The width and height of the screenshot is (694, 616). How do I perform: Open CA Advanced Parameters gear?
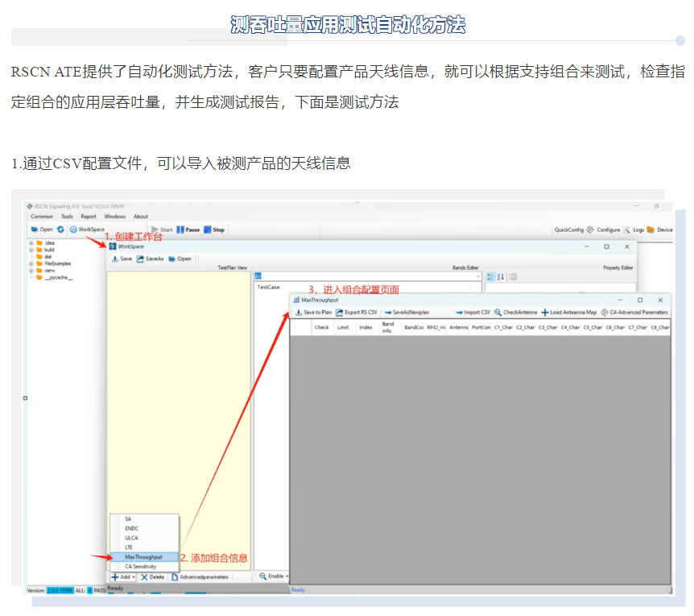[604, 312]
